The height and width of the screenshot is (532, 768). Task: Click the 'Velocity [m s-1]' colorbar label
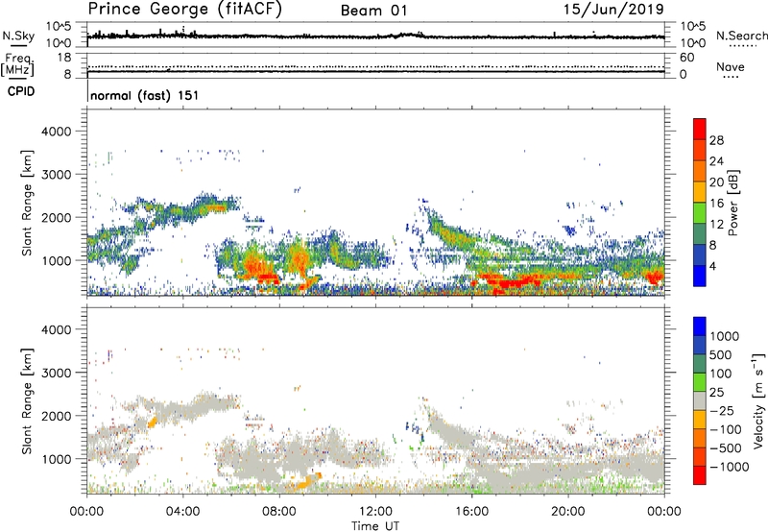(758, 400)
